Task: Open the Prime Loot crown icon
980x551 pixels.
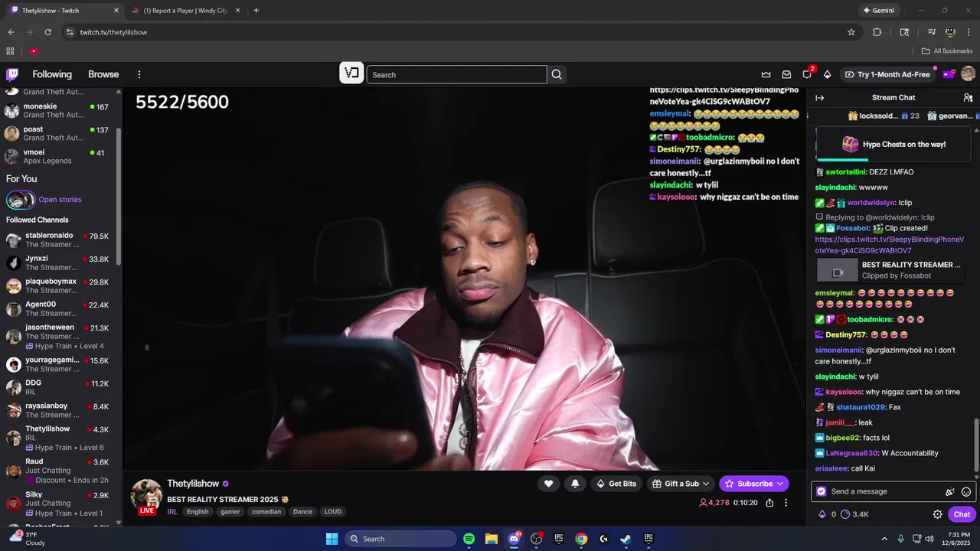Action: (766, 74)
